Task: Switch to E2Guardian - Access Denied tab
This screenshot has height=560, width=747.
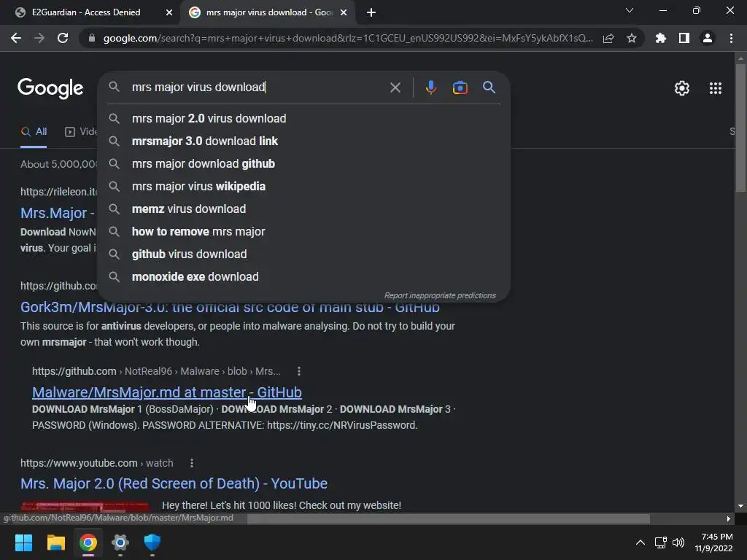Action: (90, 12)
